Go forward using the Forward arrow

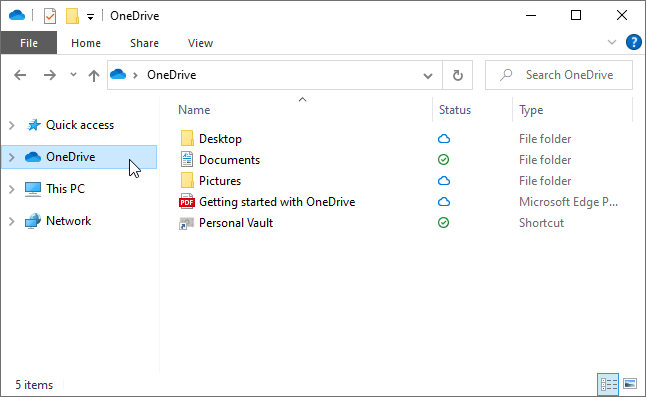click(x=49, y=75)
